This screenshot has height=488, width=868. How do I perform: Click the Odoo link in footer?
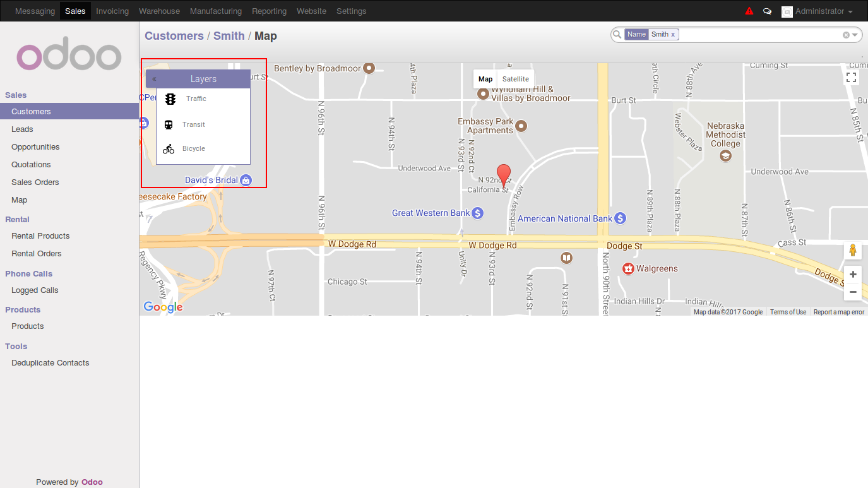92,482
